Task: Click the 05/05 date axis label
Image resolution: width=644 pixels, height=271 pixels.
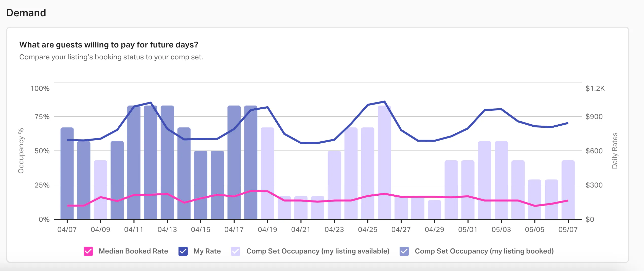Action: coord(535,230)
